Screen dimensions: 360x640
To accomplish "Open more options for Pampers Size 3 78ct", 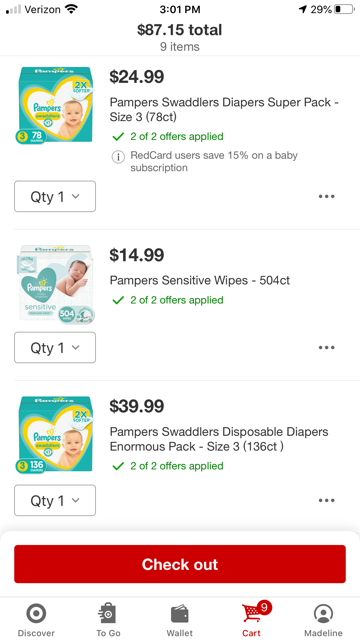I will (x=327, y=196).
